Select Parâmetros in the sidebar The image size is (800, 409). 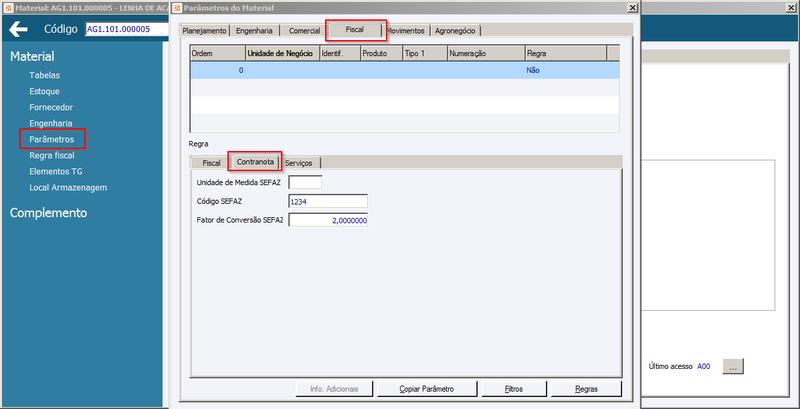pyautogui.click(x=52, y=139)
